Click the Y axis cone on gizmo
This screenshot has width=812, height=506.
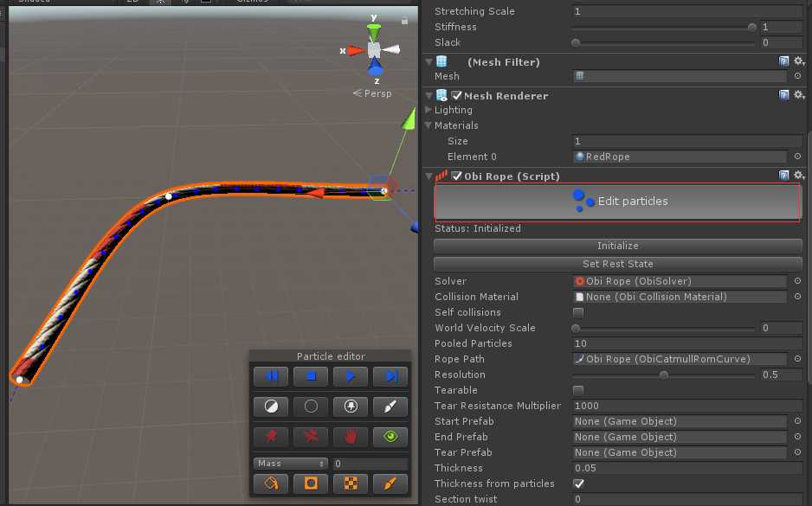[x=374, y=32]
